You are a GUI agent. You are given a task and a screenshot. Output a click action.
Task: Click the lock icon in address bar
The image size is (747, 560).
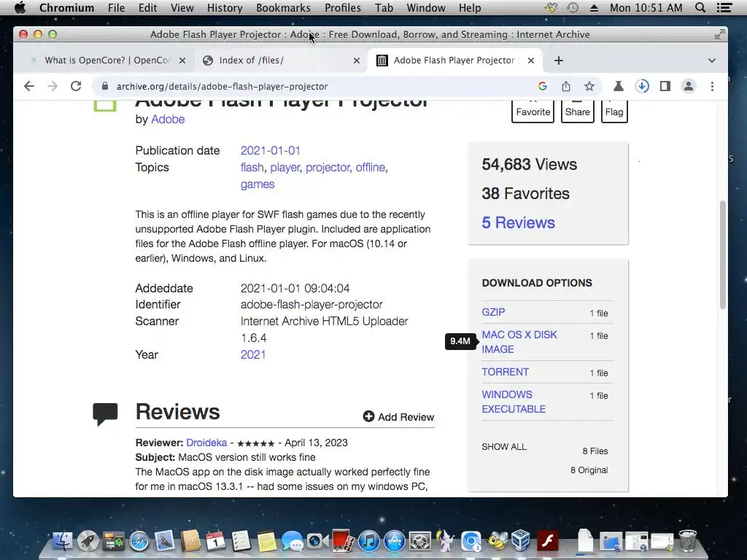pyautogui.click(x=105, y=86)
